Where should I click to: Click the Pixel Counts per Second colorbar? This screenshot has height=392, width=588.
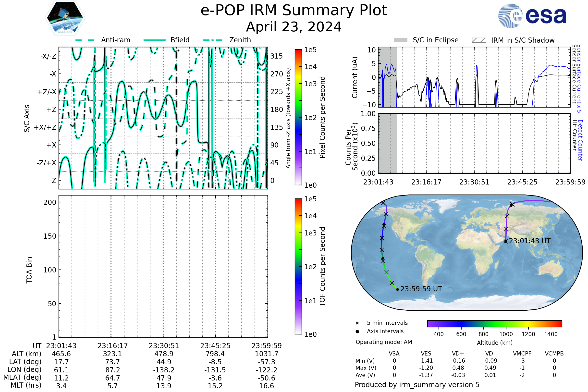[x=298, y=117]
